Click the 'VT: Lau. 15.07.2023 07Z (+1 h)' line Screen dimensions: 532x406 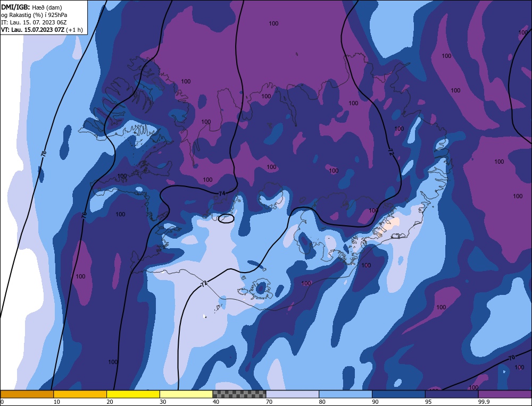click(41, 30)
